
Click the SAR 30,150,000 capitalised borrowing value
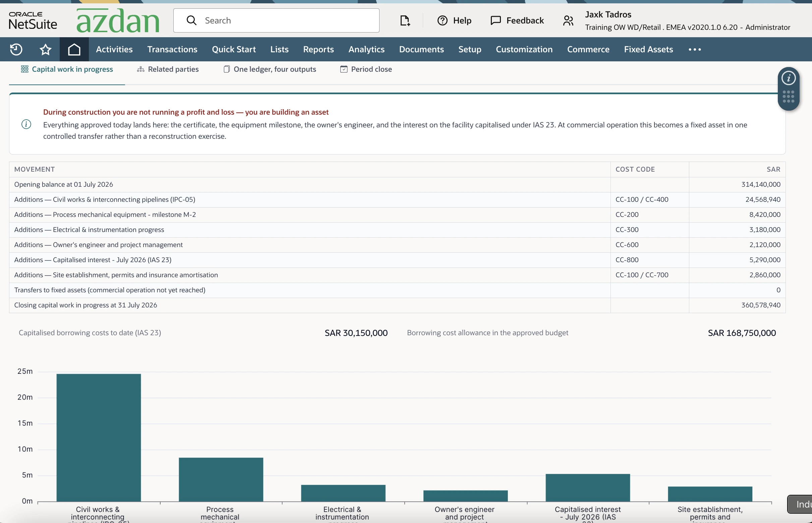coord(356,333)
